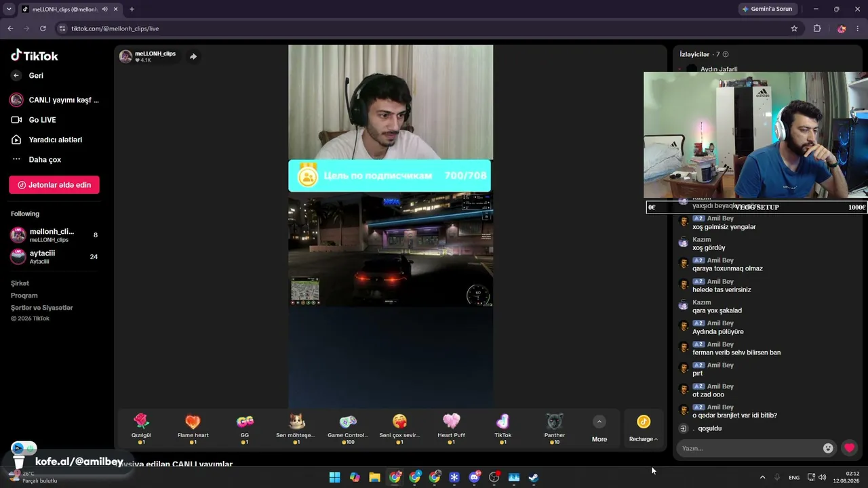Open Chrome tab search dropdown
The image size is (868, 488).
point(9,9)
